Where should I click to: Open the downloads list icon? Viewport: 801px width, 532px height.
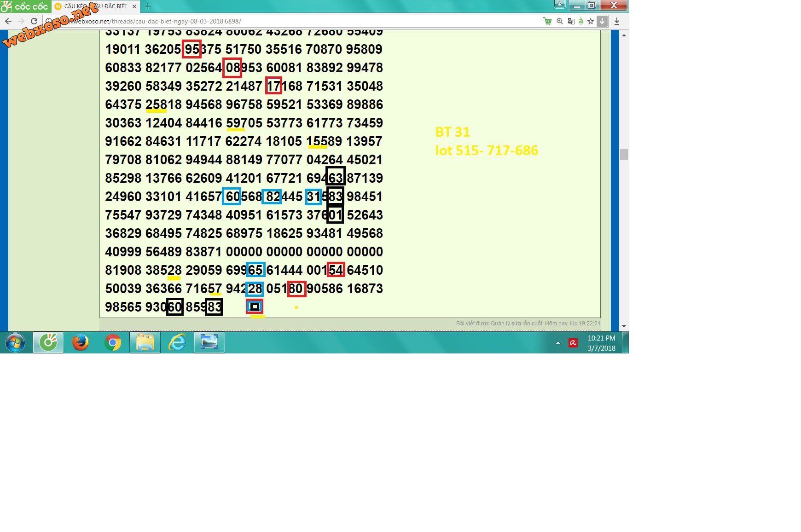tap(617, 21)
